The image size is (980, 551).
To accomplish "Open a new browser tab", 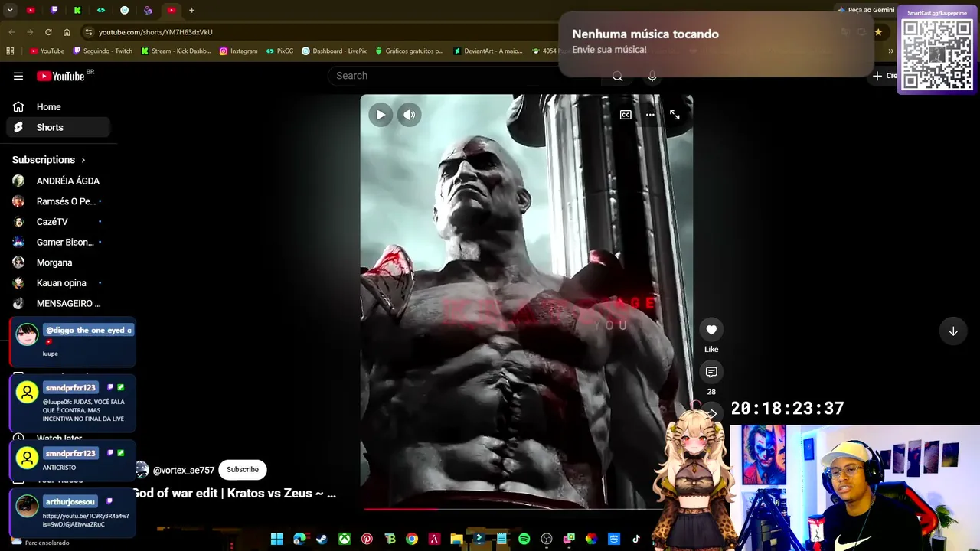I will pos(191,10).
